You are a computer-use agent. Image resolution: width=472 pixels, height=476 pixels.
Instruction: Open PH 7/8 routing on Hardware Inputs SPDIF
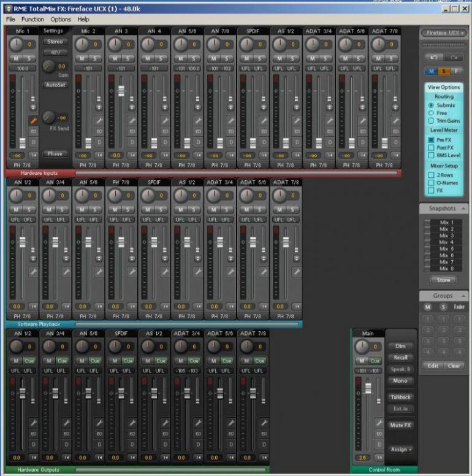tap(253, 166)
